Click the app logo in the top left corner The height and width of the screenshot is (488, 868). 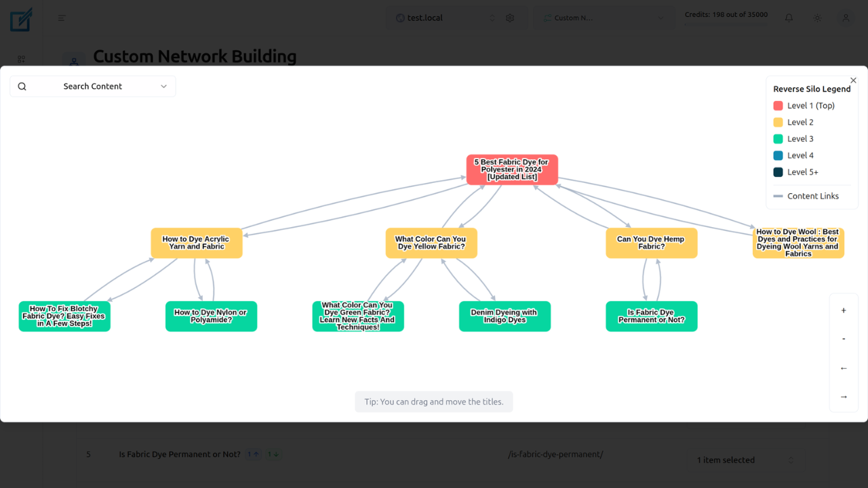click(21, 20)
